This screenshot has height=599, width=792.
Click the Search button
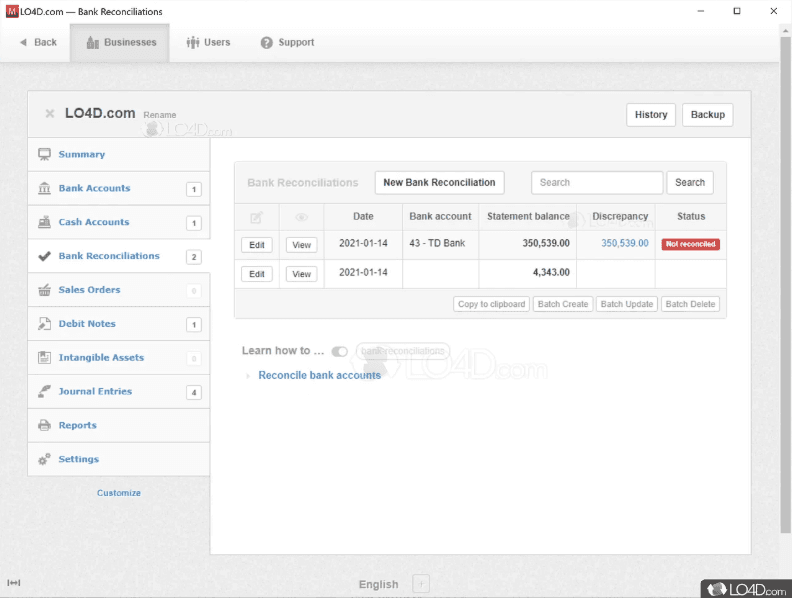coord(690,182)
